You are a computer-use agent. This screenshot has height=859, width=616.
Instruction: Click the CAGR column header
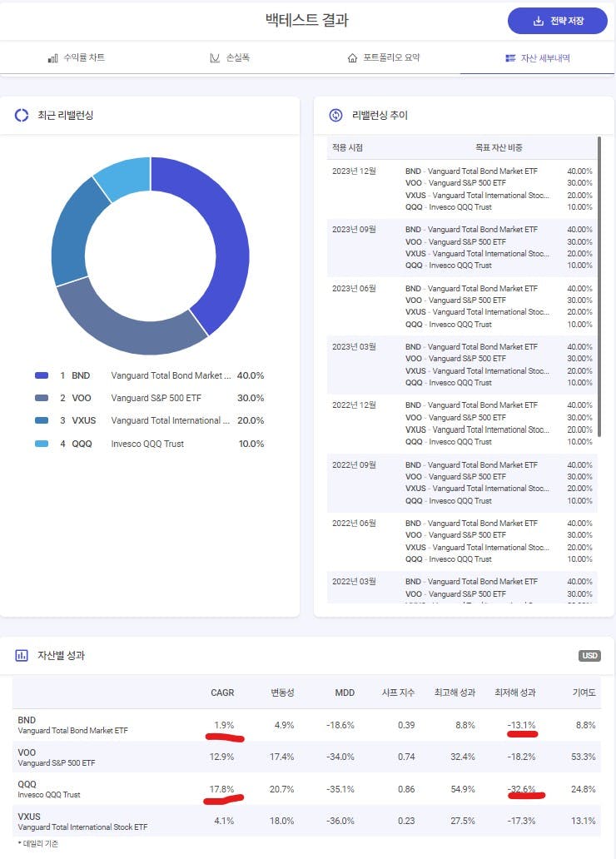click(x=222, y=693)
